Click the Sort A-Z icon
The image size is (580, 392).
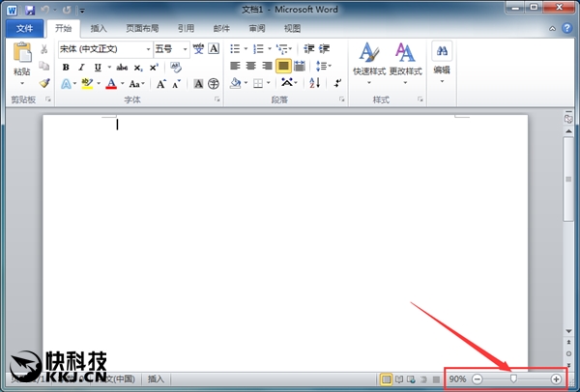315,83
